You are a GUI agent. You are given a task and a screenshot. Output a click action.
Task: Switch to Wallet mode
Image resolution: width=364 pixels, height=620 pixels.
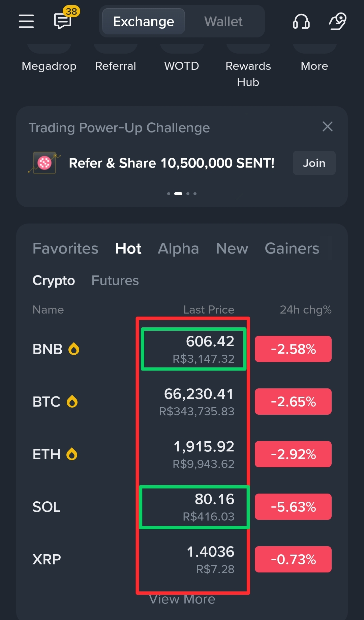tap(223, 22)
